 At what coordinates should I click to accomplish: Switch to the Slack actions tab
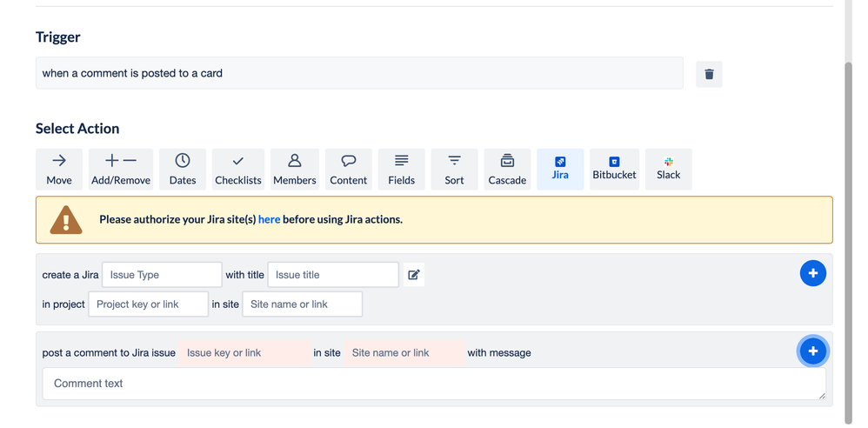(x=669, y=170)
